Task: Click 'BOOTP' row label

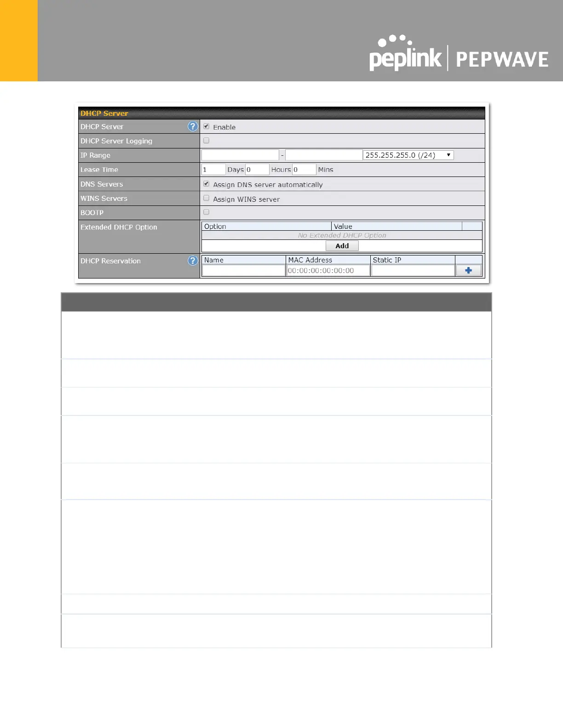Action: point(92,212)
